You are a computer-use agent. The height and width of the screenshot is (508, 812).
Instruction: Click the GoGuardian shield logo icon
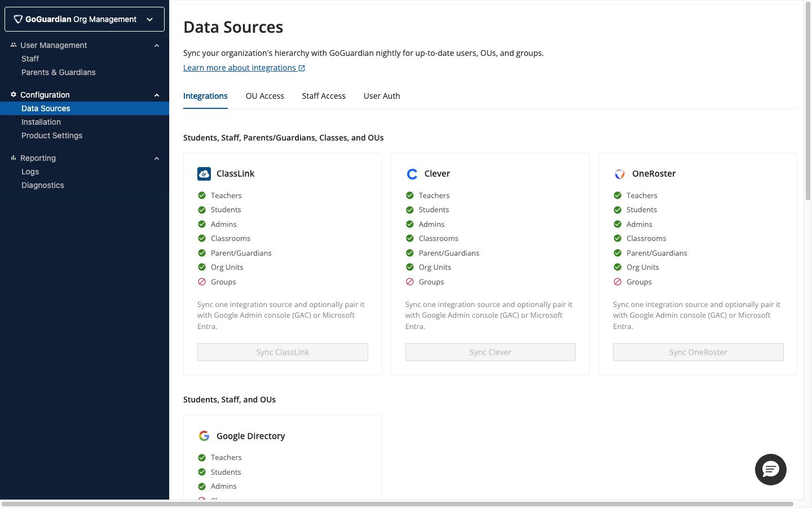(x=18, y=19)
